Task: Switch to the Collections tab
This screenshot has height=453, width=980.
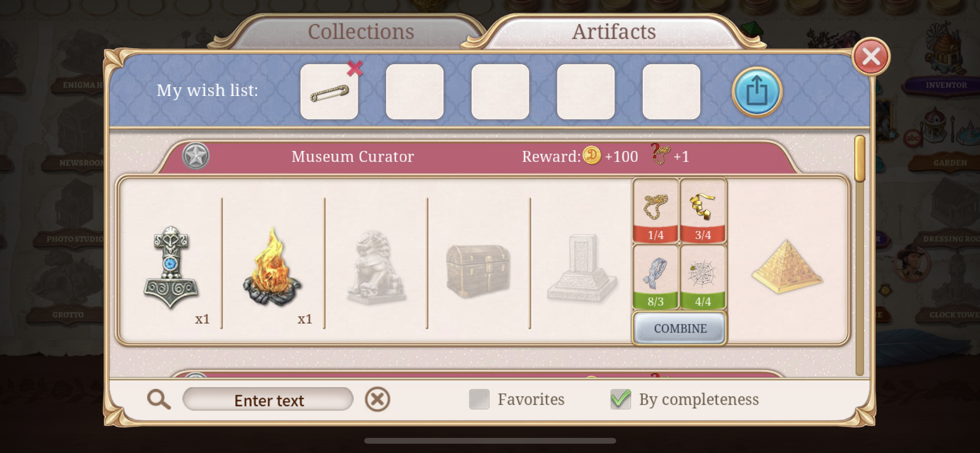Action: tap(361, 32)
